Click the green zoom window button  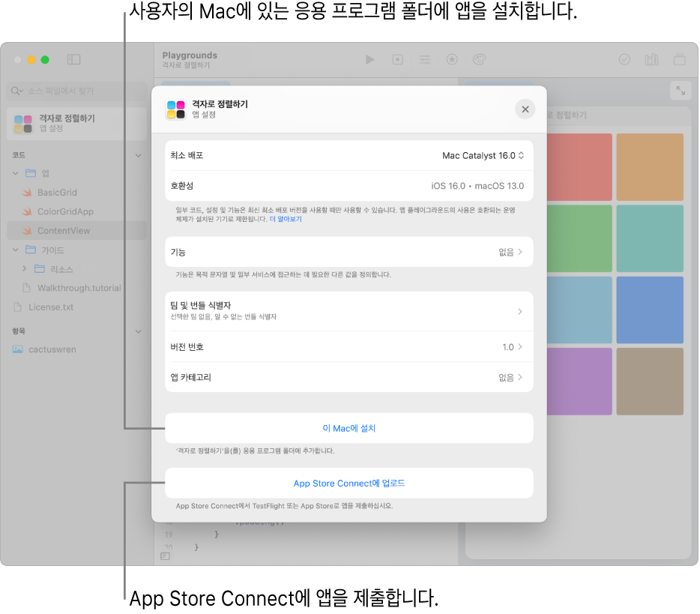(45, 60)
